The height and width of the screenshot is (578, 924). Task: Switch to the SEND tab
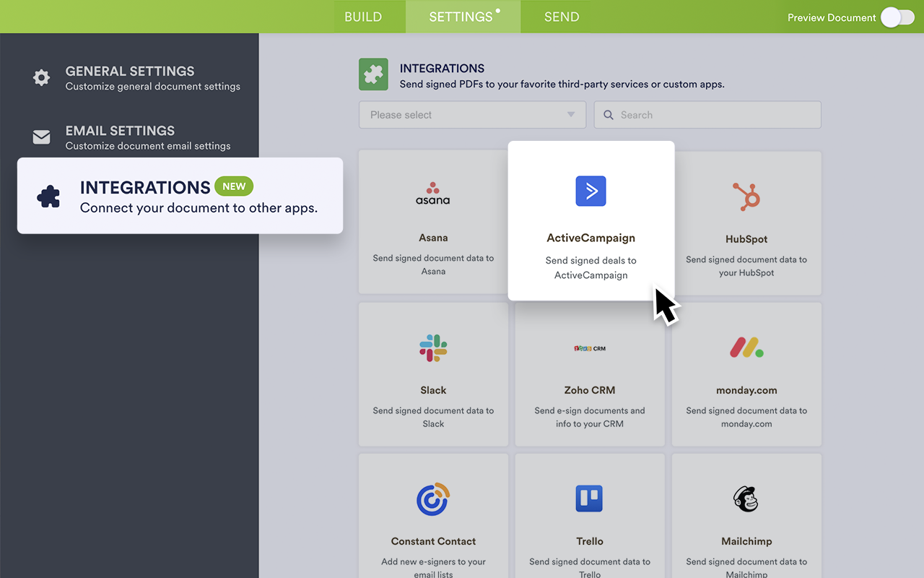point(562,16)
